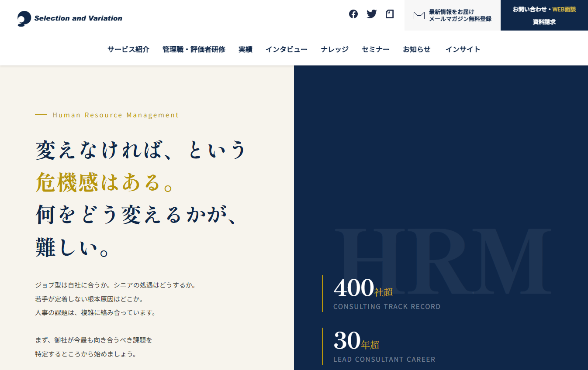
Task: Open セミナー navigation item
Action: [x=376, y=49]
